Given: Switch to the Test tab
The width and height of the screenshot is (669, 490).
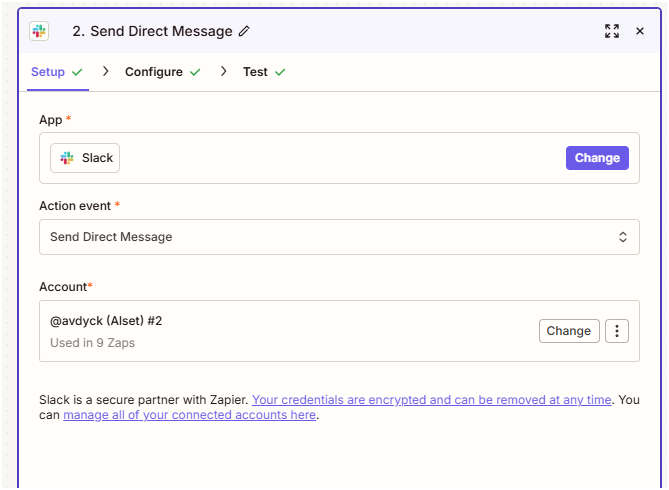Looking at the screenshot, I should point(255,72).
